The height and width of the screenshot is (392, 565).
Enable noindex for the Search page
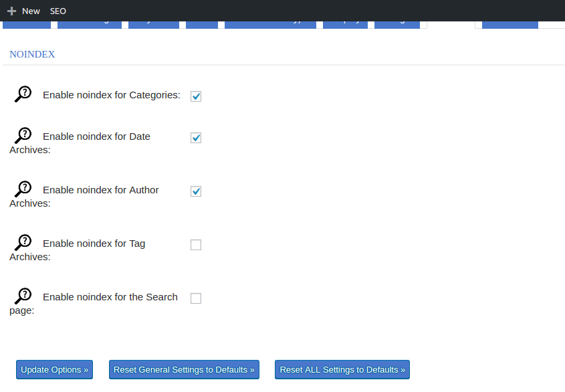tap(195, 298)
